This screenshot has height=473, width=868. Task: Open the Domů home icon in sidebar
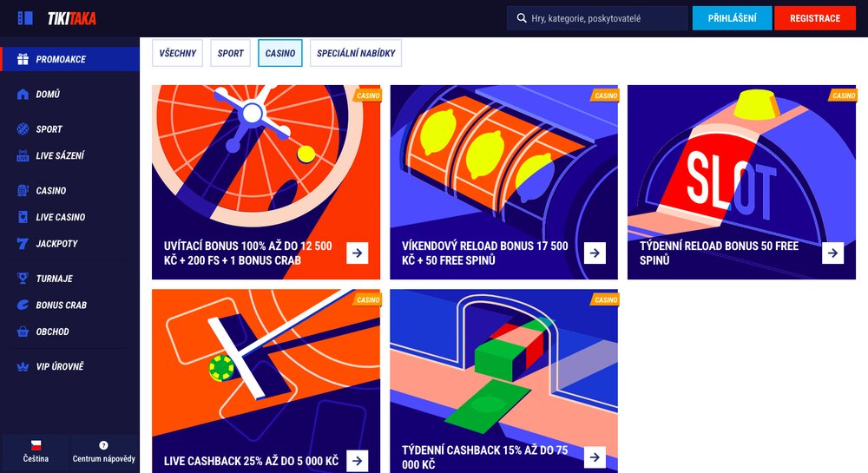23,94
